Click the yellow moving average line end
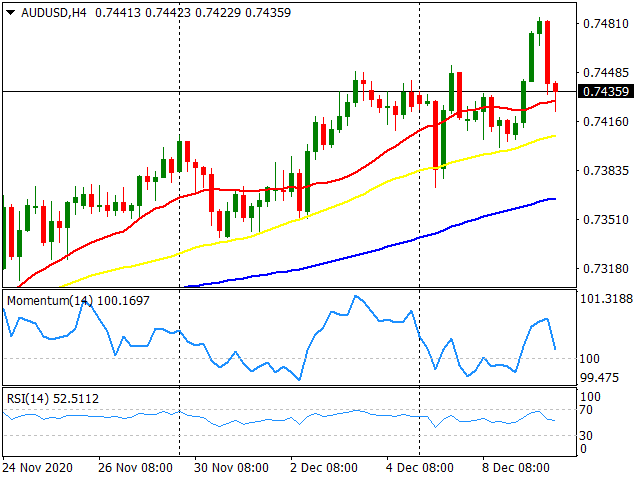The width and height of the screenshot is (640, 480). (x=553, y=136)
